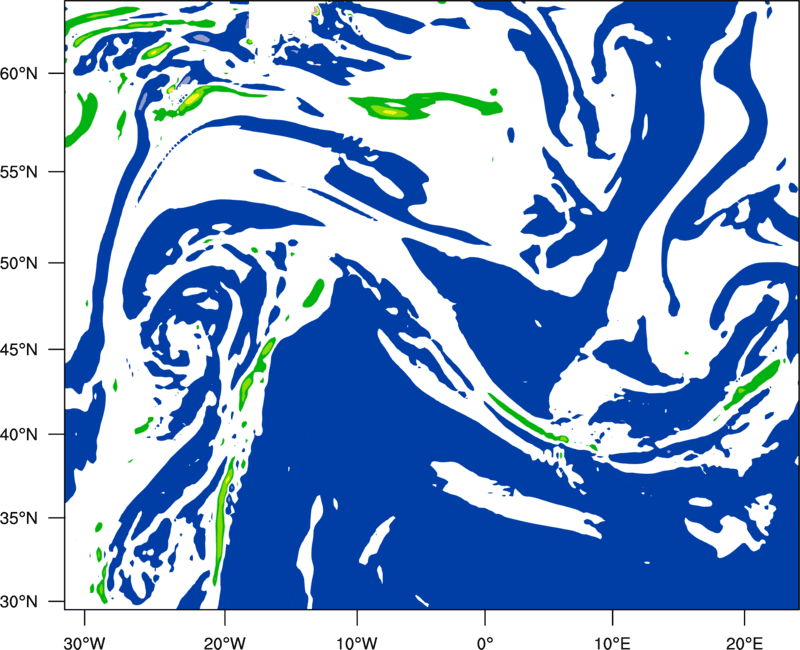Click the 55°N latitude label
The height and width of the screenshot is (650, 800).
pos(20,172)
